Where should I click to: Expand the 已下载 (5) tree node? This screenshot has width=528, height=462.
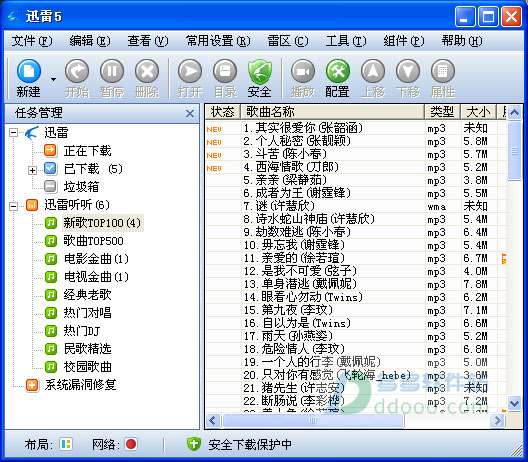pos(32,170)
